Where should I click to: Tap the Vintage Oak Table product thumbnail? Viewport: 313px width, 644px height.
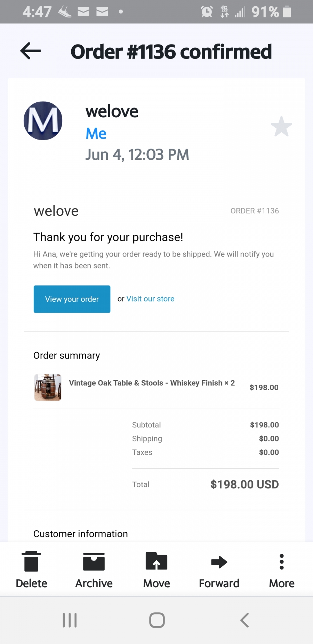(x=48, y=387)
